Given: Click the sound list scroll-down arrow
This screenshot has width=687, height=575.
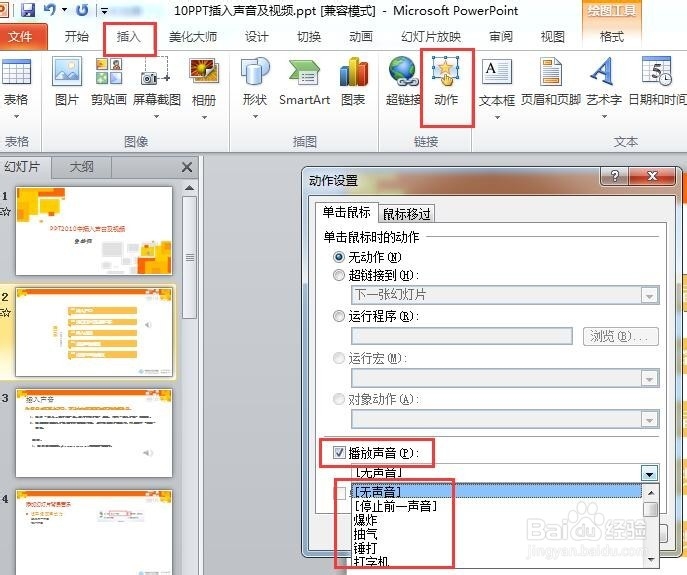Looking at the screenshot, I should pos(651,560).
